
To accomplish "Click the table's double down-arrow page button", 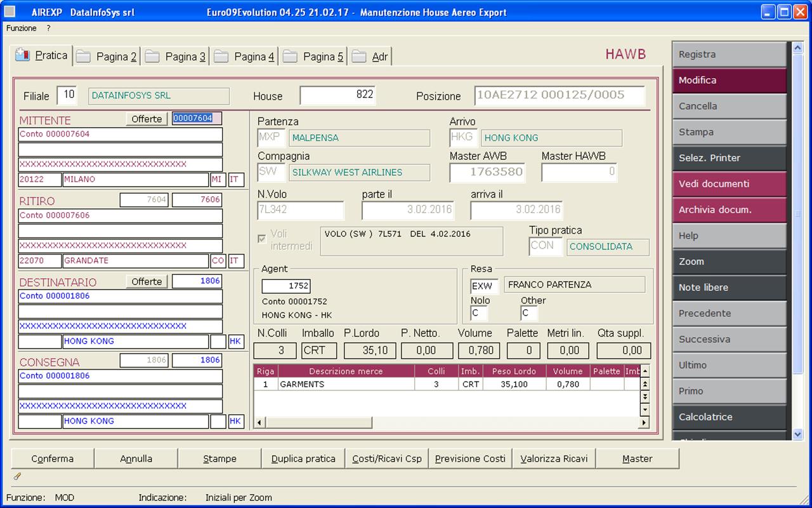I will pyautogui.click(x=645, y=396).
